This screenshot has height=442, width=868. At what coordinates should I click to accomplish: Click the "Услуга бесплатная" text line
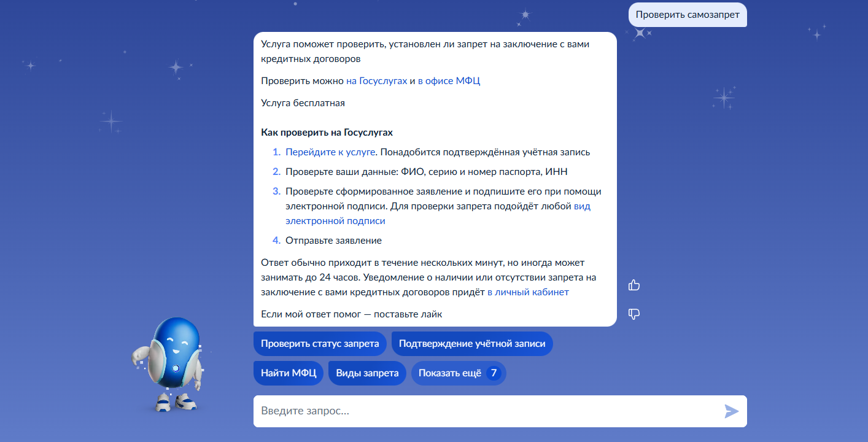pyautogui.click(x=303, y=103)
